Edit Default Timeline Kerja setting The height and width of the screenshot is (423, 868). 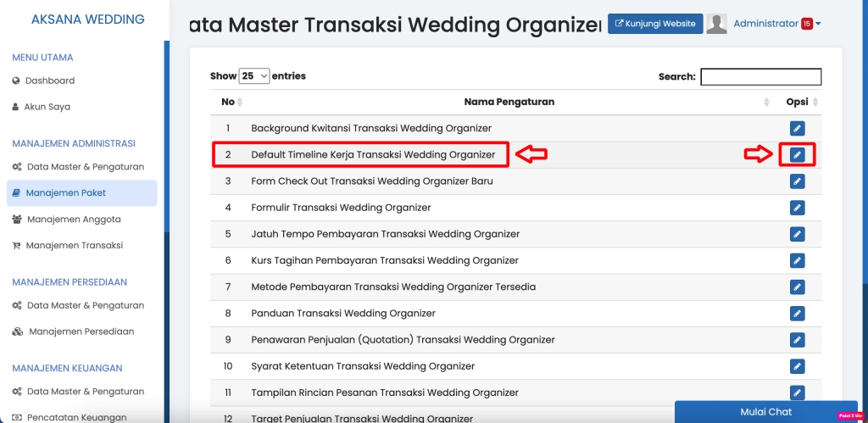coord(797,155)
